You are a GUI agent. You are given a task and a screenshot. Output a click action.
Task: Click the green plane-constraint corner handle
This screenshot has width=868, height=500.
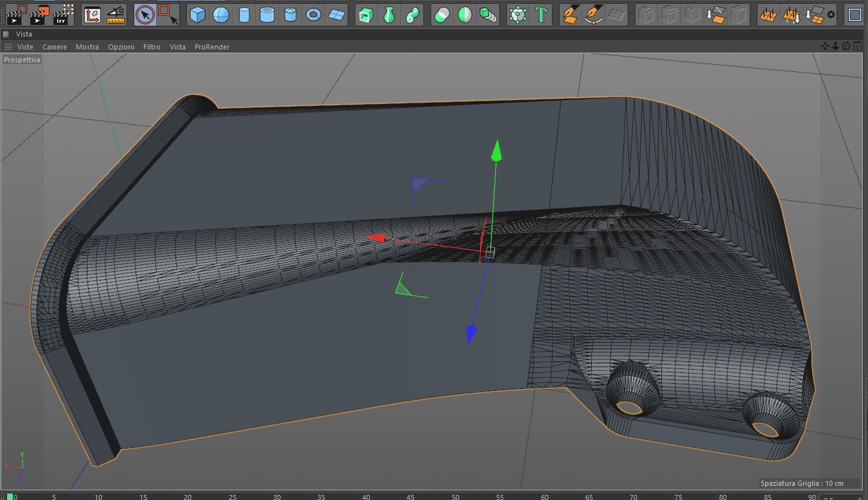pos(403,289)
